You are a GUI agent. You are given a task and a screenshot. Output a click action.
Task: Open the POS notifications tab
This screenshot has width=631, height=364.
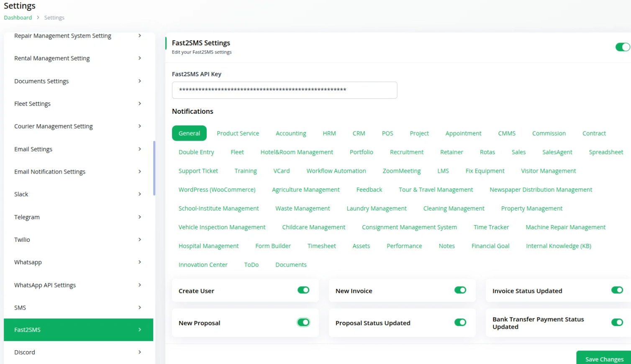pyautogui.click(x=387, y=133)
